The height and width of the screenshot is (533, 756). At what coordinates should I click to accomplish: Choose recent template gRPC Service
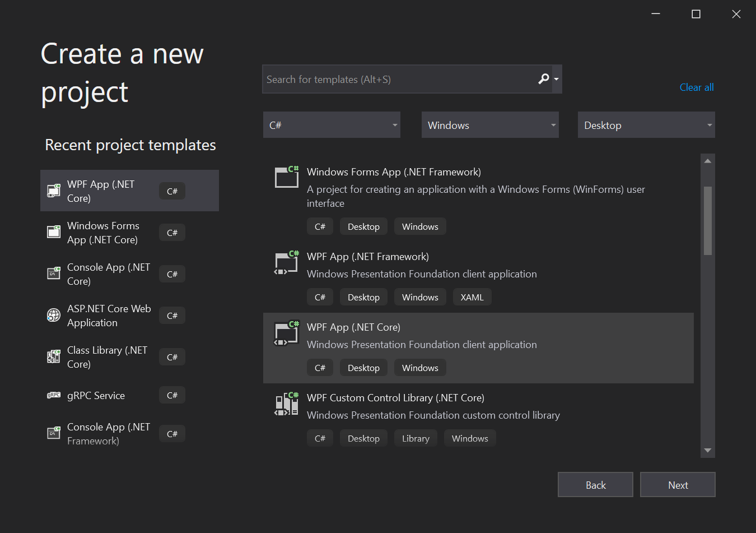click(x=129, y=395)
